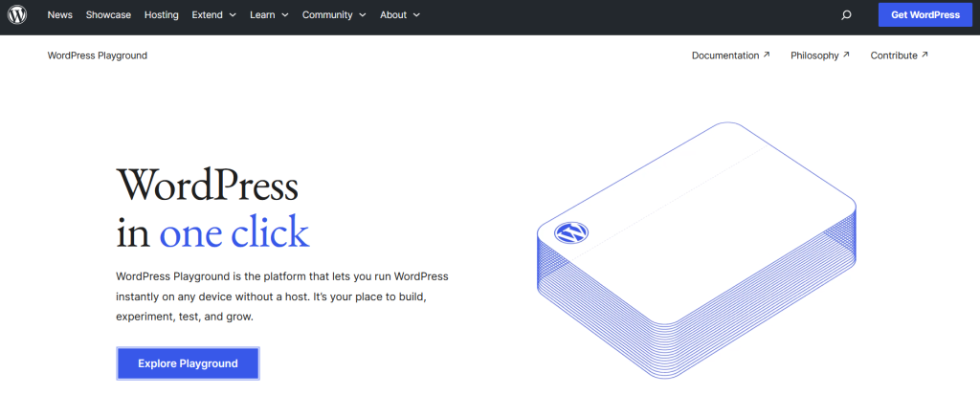The height and width of the screenshot is (395, 980).
Task: Click the WordPress logo in the top bar
Action: click(x=17, y=14)
